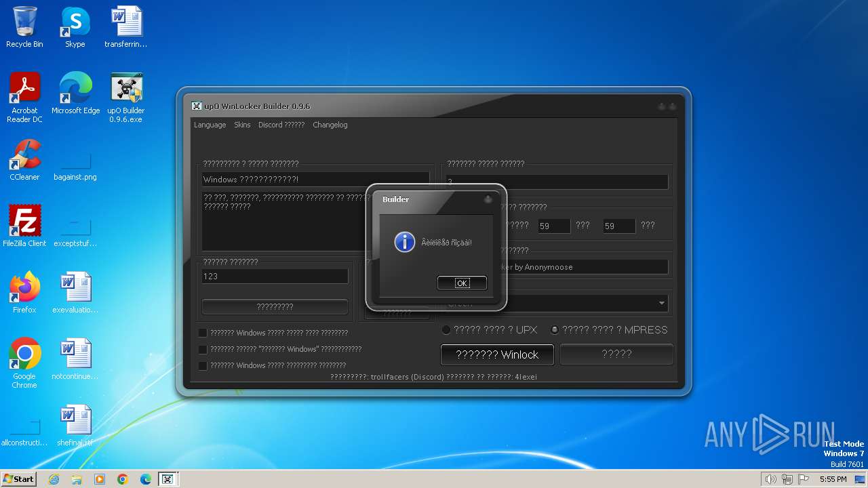Click the skull icon in WinLocker Builder title

tap(196, 106)
